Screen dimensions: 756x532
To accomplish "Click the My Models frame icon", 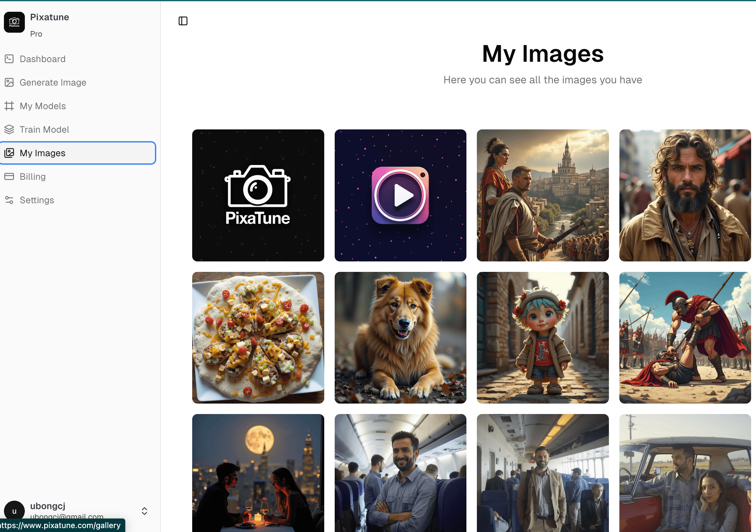I will pyautogui.click(x=9, y=106).
